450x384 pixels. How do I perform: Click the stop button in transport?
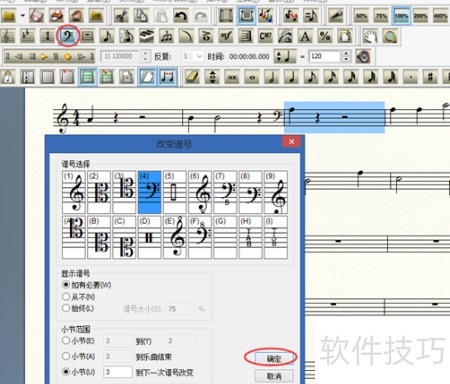click(32, 57)
